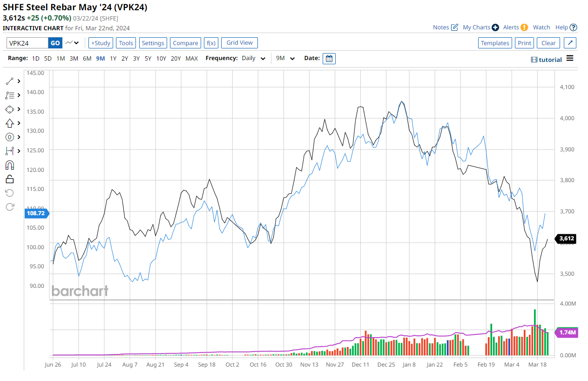Click the +Study button

click(101, 43)
